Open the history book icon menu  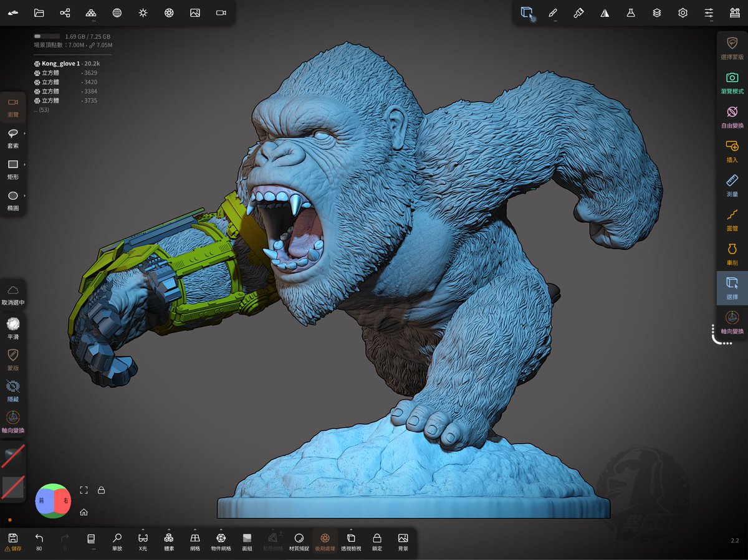pyautogui.click(x=91, y=541)
